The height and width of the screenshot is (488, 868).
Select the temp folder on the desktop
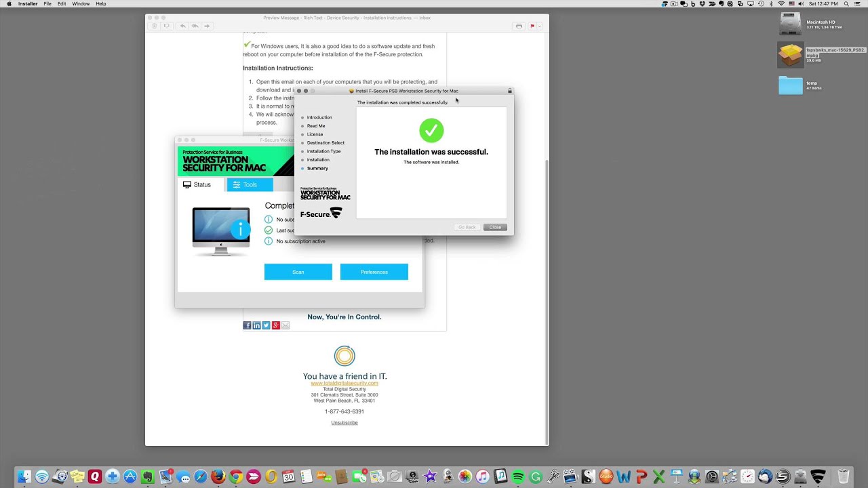[791, 85]
